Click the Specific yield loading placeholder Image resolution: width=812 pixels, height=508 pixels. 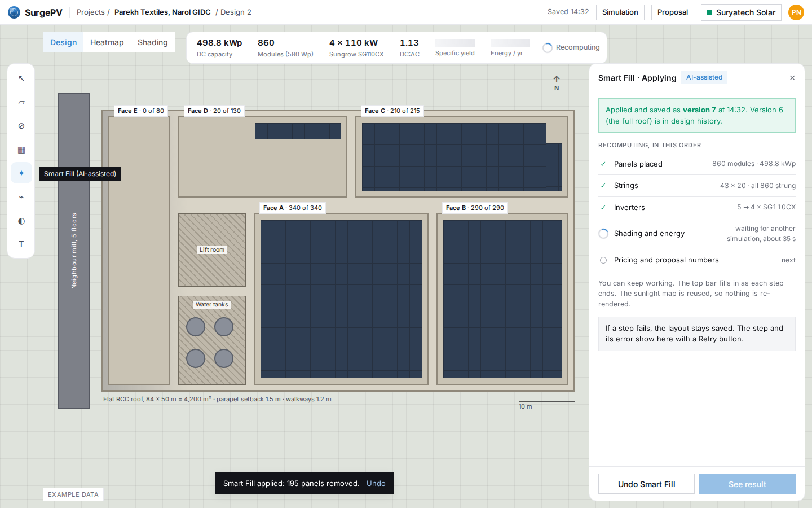pyautogui.click(x=455, y=43)
